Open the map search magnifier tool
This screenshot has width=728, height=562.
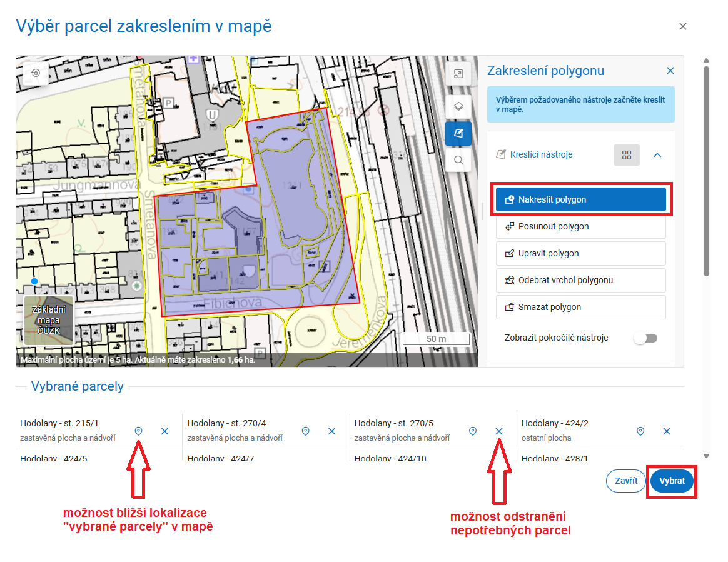coord(458,160)
